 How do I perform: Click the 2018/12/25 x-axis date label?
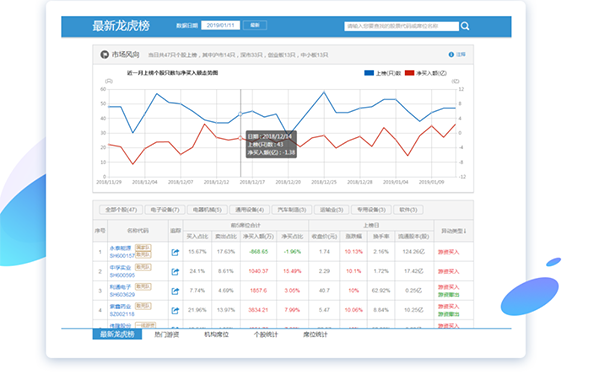[324, 182]
